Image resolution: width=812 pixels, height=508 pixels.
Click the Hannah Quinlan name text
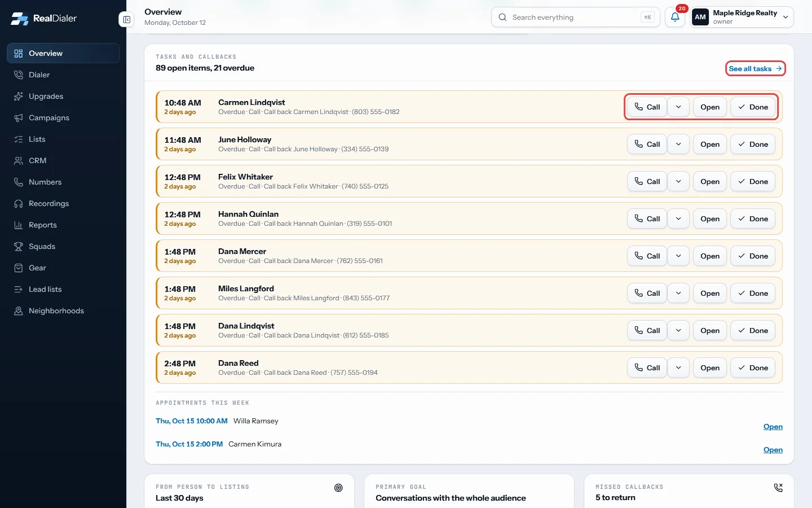(x=248, y=214)
